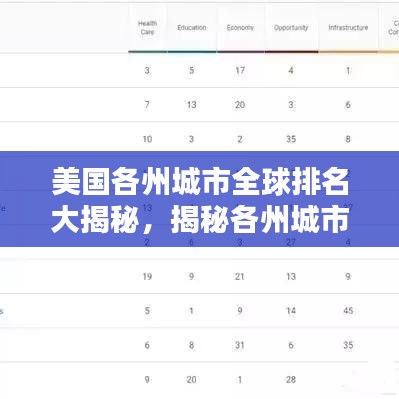Click Economy rank 20 in second row
Viewport: 399px width, 399px height.
coord(240,105)
